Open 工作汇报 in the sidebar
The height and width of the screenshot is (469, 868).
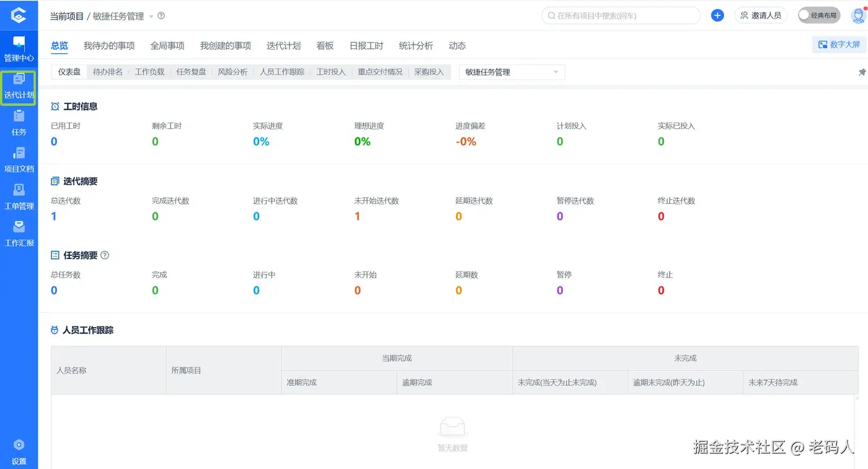coord(19,234)
